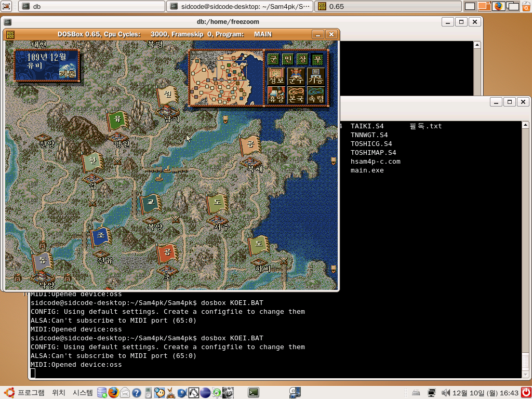Click scroll up arrow in terminal window

tap(525, 125)
